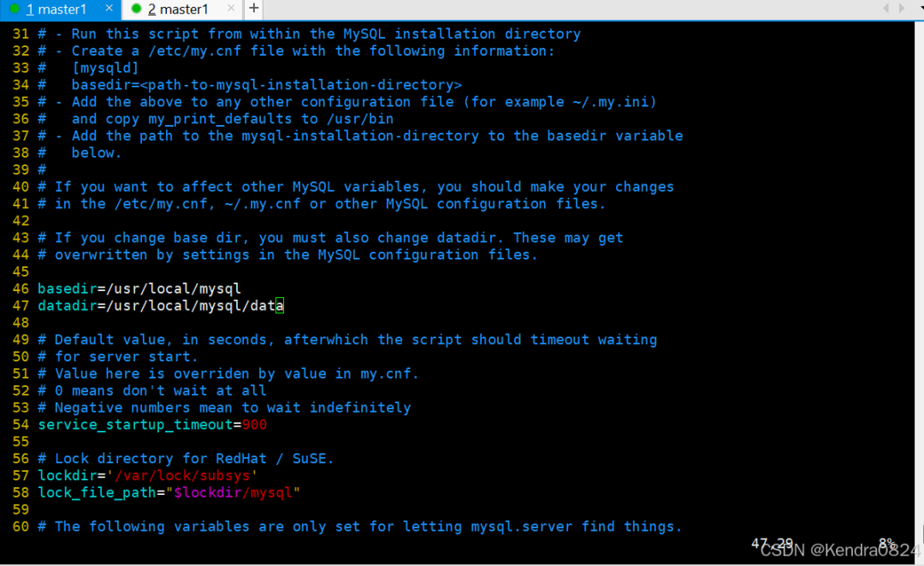924x566 pixels.
Task: Place cursor at end of datadir line
Action: (280, 306)
